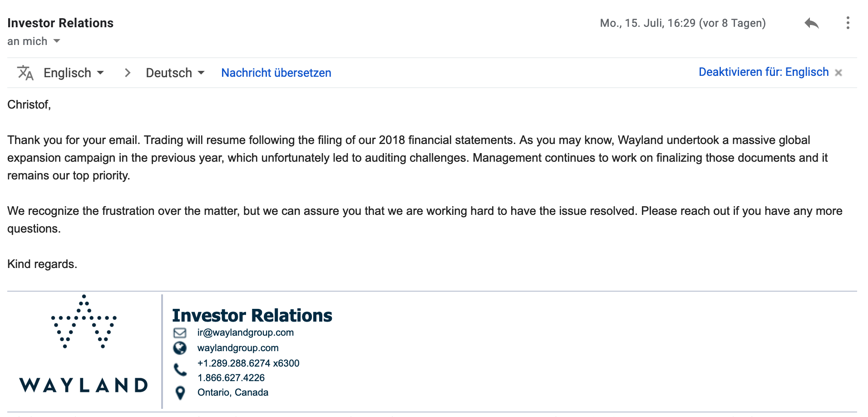Open the ir@waylandgroup.com email link
The height and width of the screenshot is (417, 868).
[245, 333]
